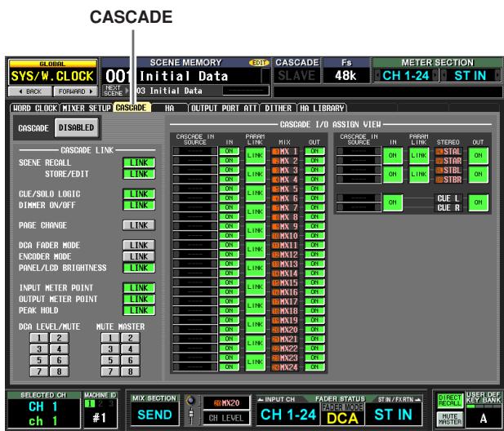Toggle INPUT METER POINT link

tap(139, 288)
